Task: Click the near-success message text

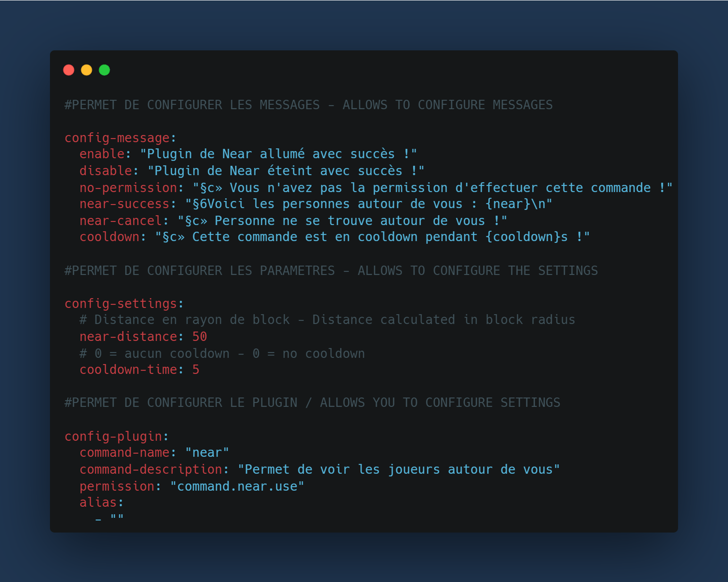Action: tap(369, 204)
